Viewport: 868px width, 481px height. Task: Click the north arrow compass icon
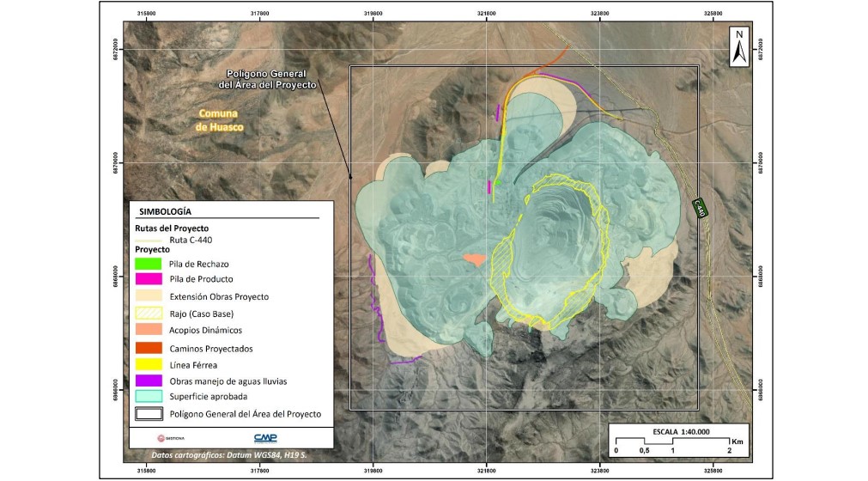click(737, 47)
